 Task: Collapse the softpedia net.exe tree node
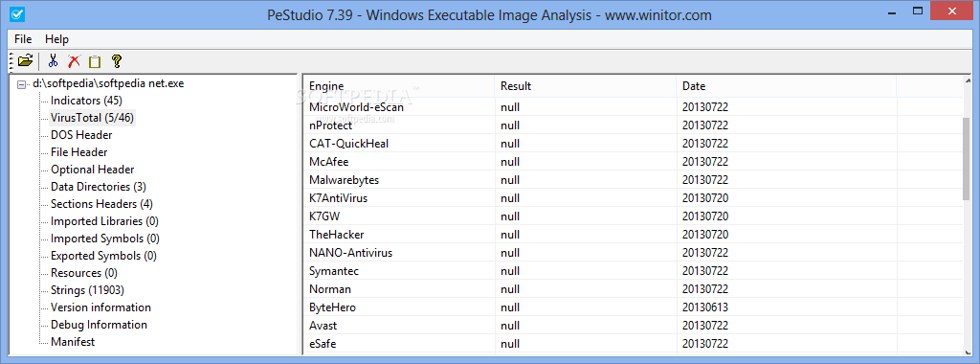23,83
